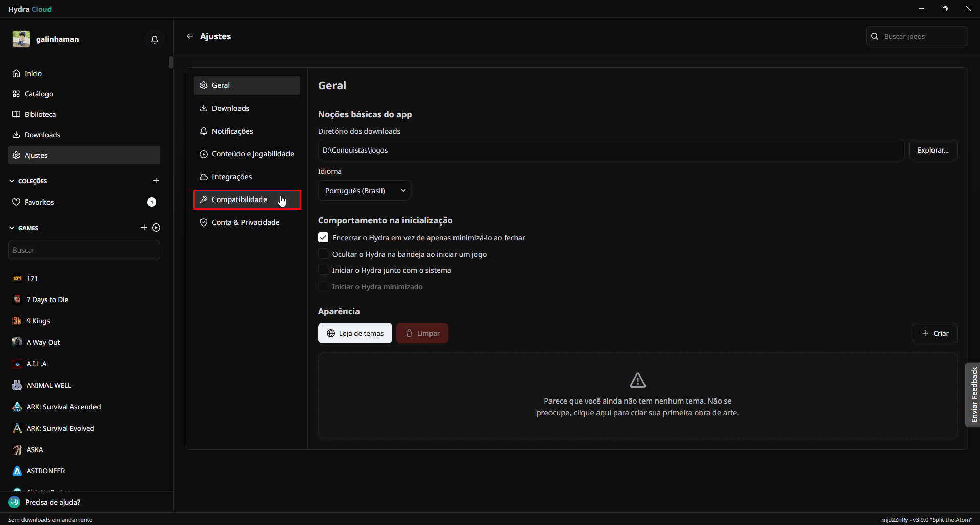Collapse the Coleções section
The height and width of the screenshot is (525, 980).
(12, 181)
